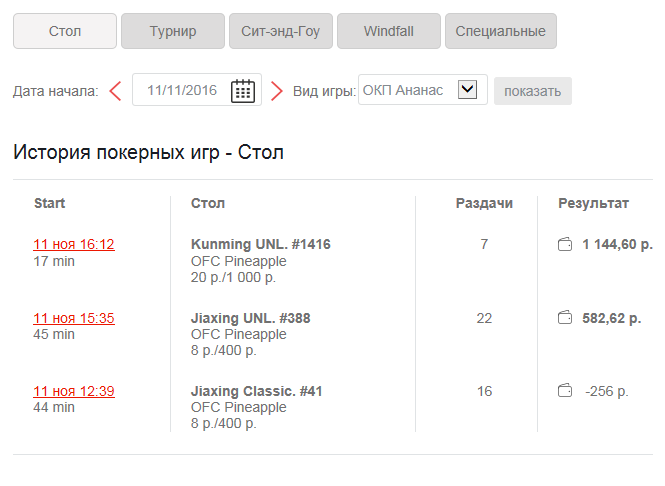Click wallet icon next to 1 144,60 р.
Viewport: 665px width, 486px height.
pyautogui.click(x=564, y=245)
